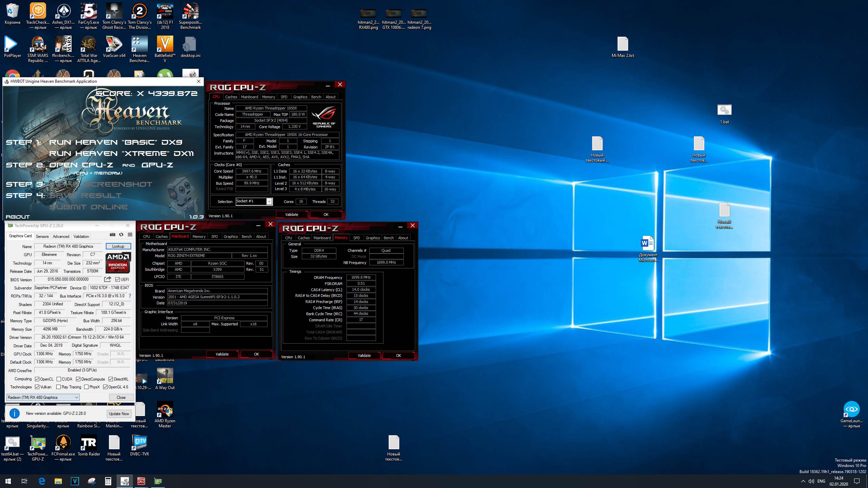Open File Explorer from the taskbar

(x=58, y=481)
